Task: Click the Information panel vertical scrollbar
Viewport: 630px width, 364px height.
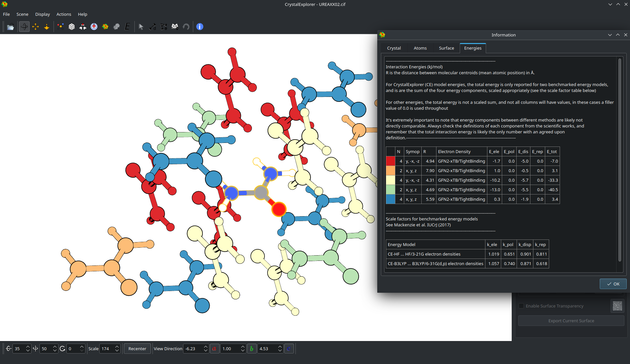Action: pos(619,160)
